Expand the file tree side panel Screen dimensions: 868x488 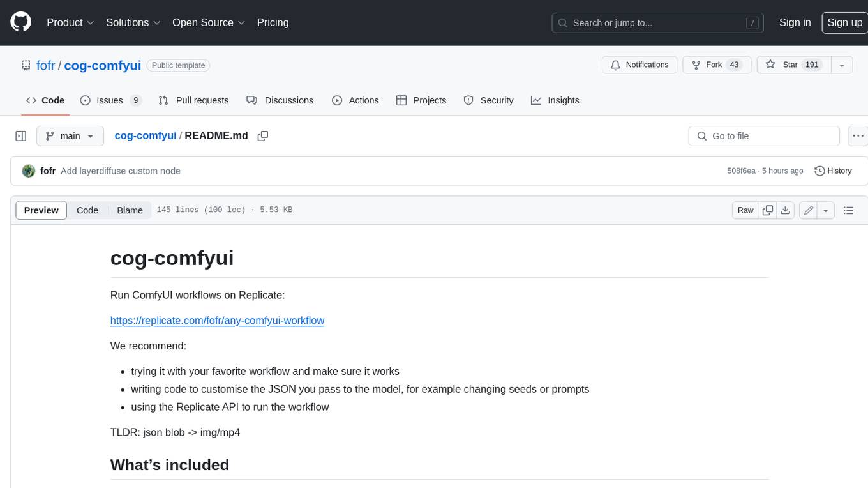[20, 136]
